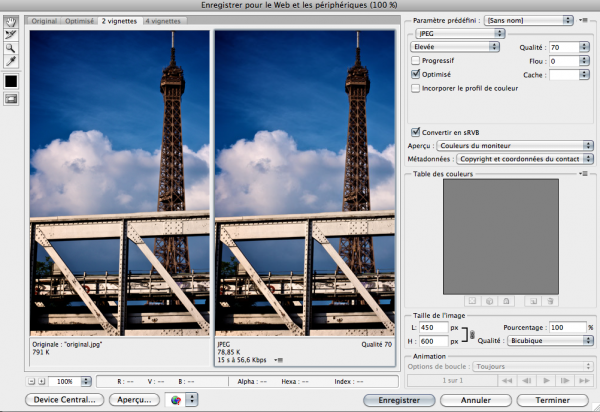Switch to the 4 vignettes tab
600x412 pixels.
pos(162,20)
